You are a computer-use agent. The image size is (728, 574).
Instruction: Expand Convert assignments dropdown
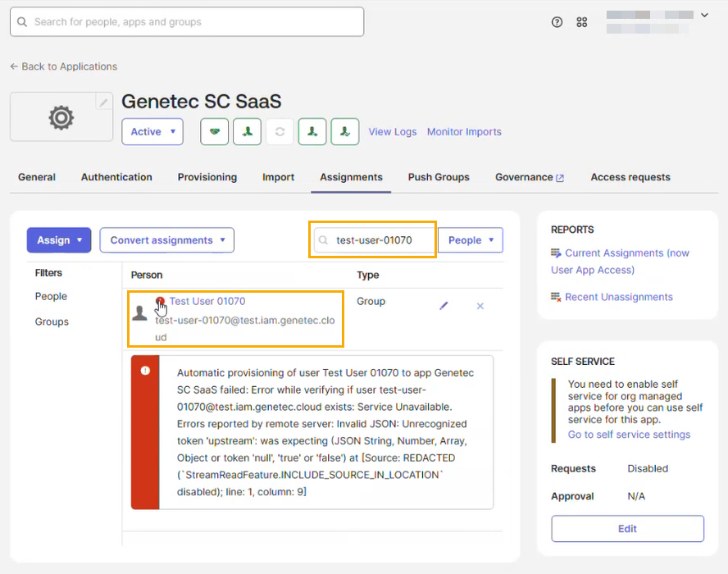166,240
